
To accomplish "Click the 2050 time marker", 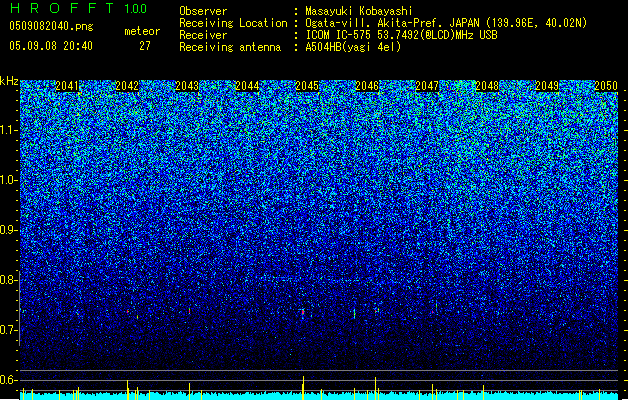I will tap(606, 86).
